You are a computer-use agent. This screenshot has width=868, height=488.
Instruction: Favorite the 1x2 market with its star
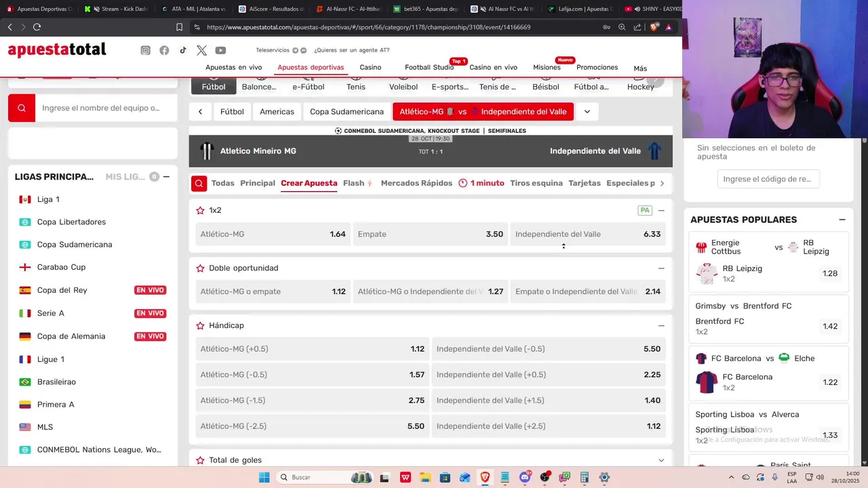point(200,211)
